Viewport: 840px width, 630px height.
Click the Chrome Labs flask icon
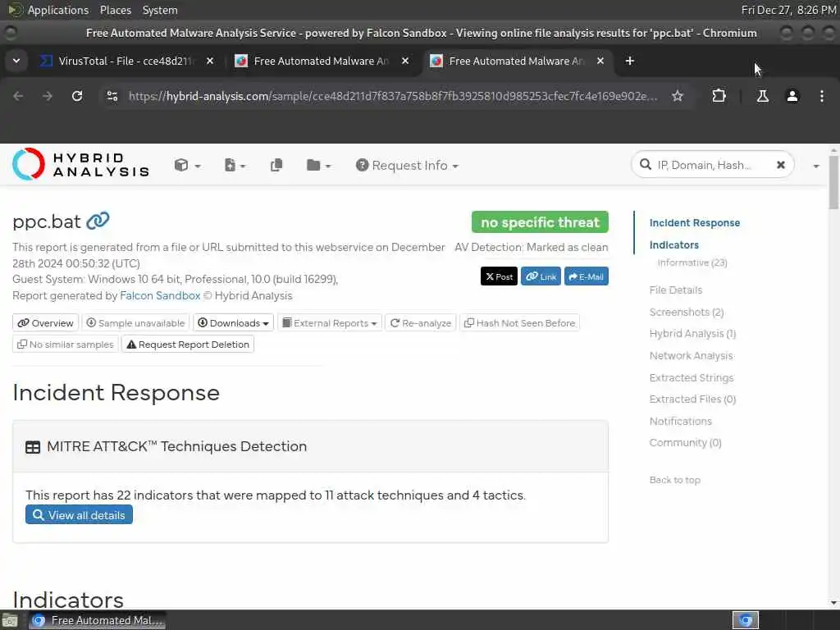point(762,96)
